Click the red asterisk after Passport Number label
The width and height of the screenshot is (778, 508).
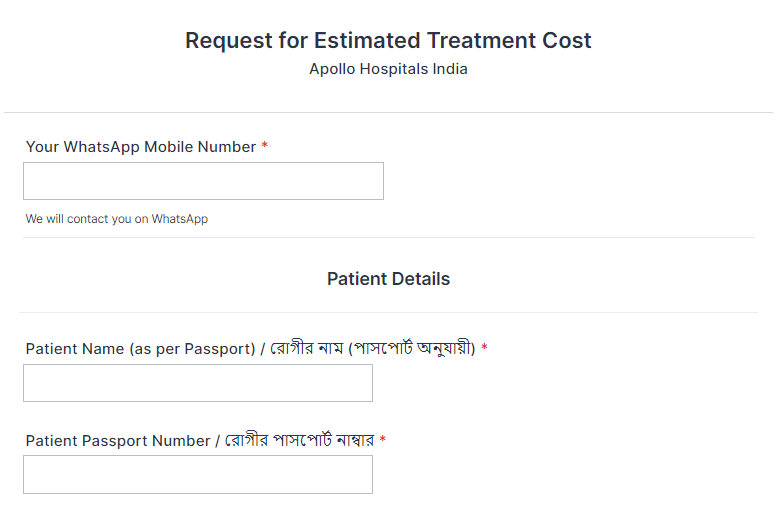[383, 441]
